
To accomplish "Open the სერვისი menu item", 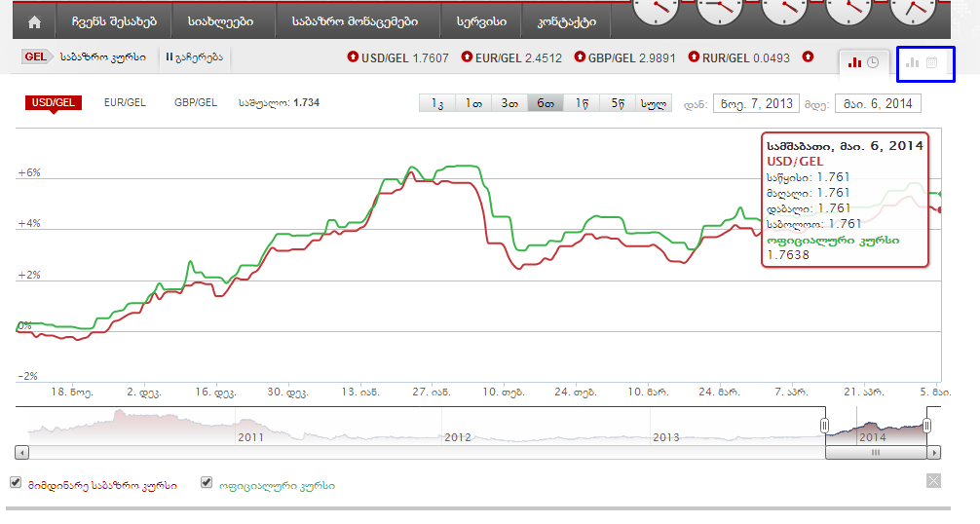I will pyautogui.click(x=481, y=21).
